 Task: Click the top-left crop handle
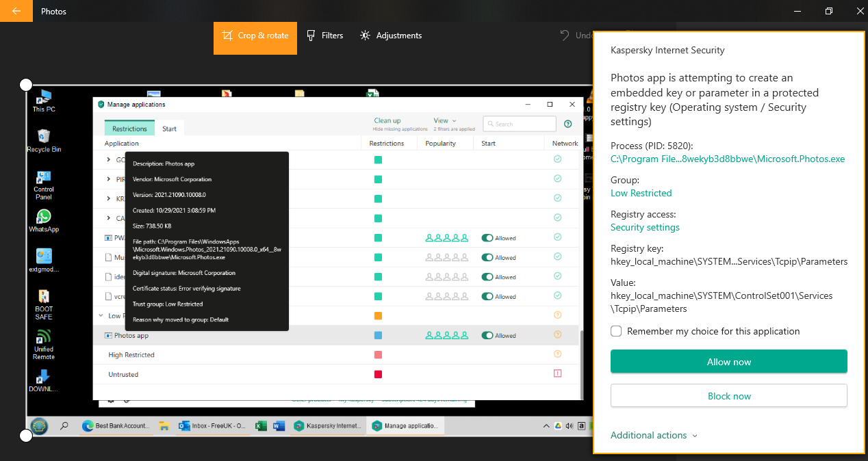click(26, 85)
